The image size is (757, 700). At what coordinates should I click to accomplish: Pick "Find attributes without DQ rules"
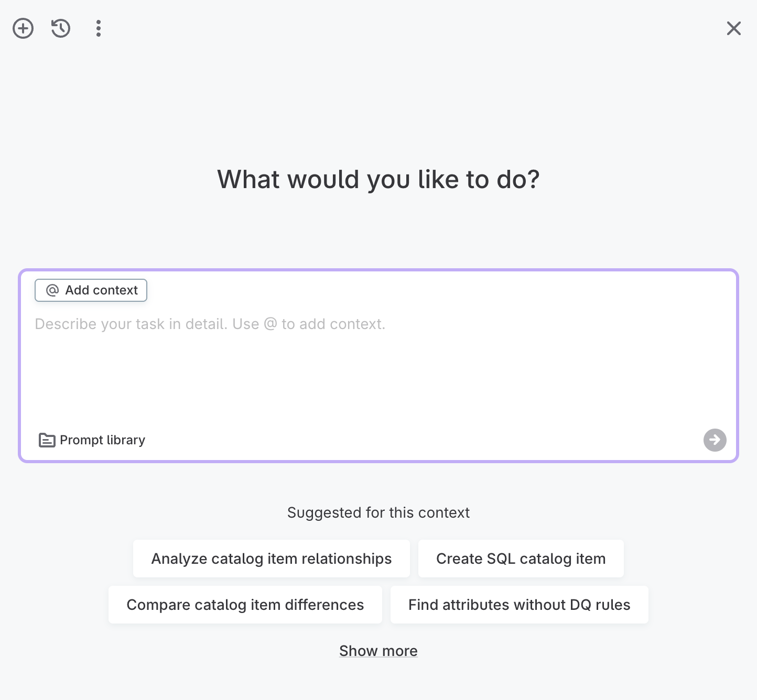click(520, 605)
